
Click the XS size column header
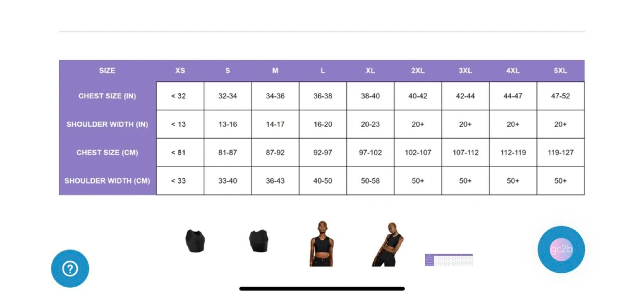coord(180,71)
